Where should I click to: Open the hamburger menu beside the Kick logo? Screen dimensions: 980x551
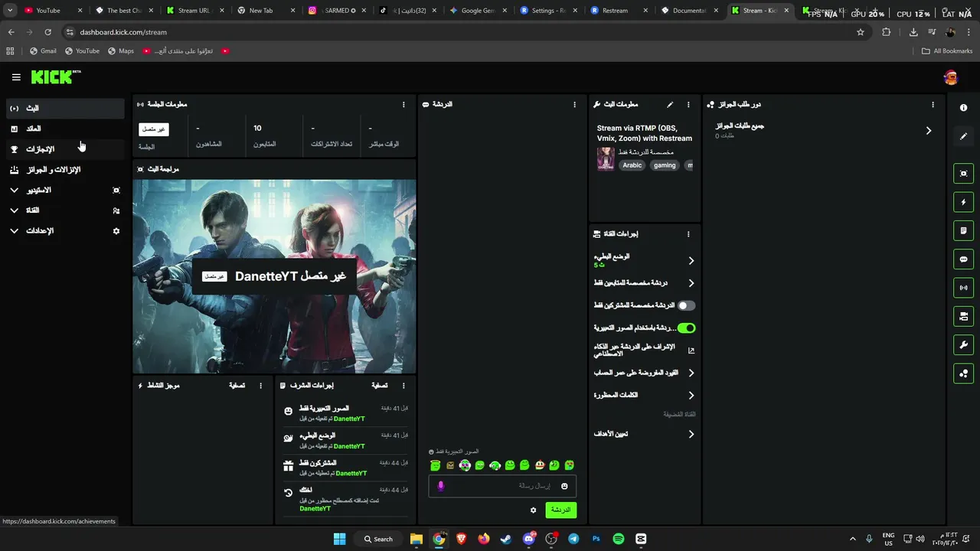tap(16, 77)
